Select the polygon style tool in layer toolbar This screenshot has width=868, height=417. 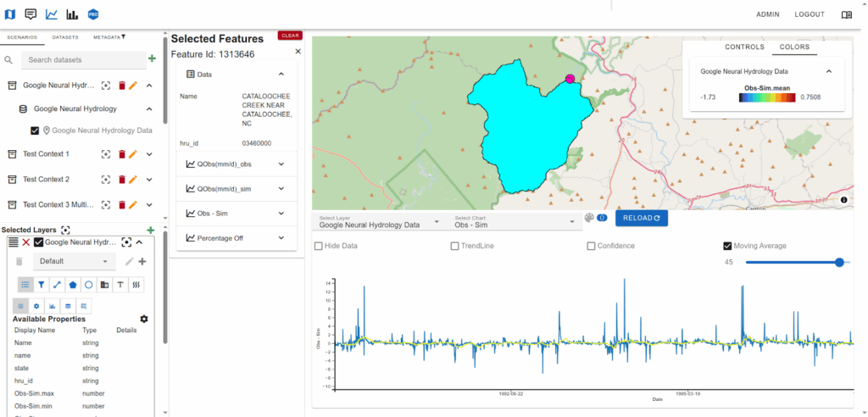pyautogui.click(x=73, y=285)
